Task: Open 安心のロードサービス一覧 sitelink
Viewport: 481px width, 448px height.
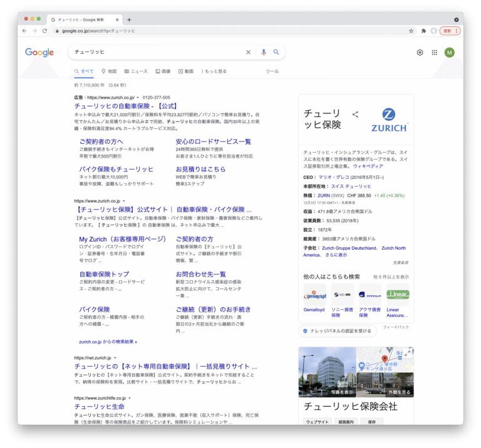Action: pos(213,141)
